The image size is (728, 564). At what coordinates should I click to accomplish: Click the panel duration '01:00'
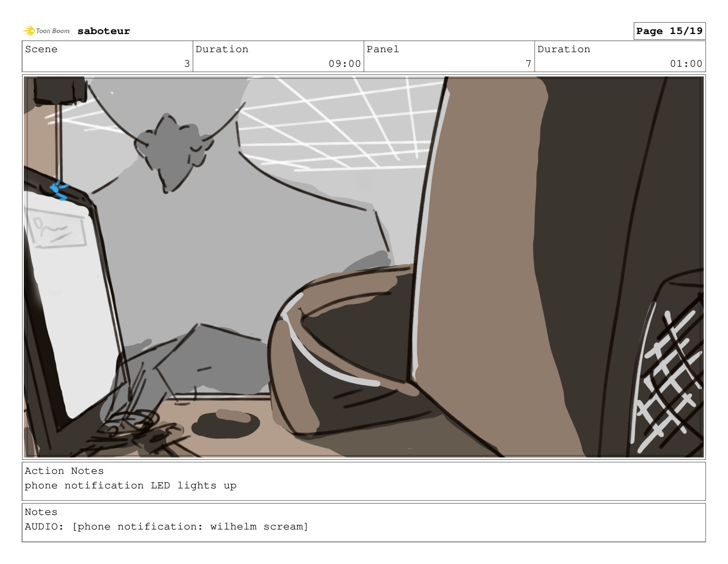pos(686,64)
